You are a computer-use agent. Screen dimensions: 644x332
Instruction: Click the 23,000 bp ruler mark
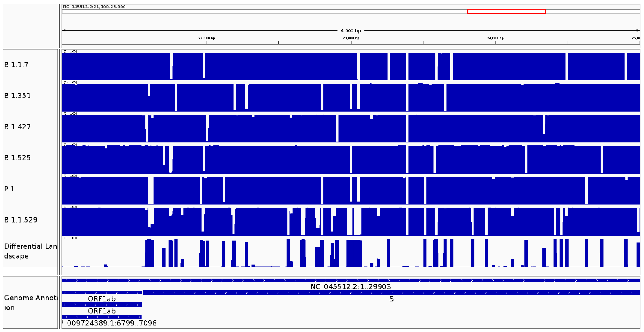(x=351, y=38)
